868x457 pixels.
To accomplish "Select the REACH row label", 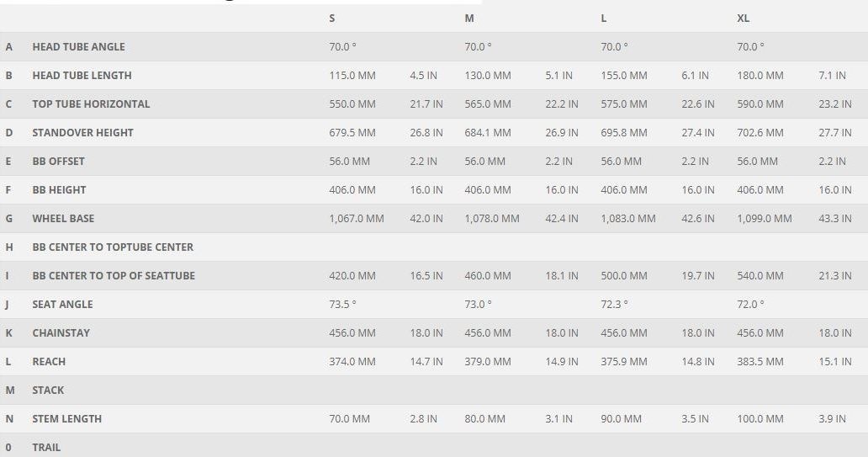I will point(49,362).
